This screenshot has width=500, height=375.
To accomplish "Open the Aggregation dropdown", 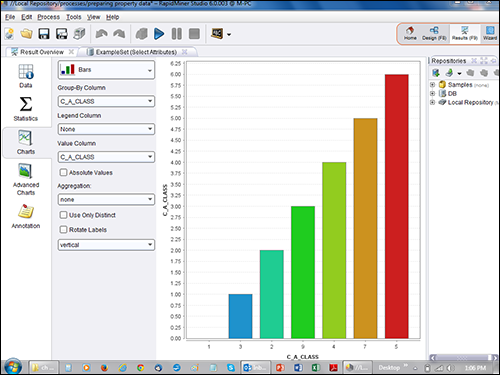I will click(106, 199).
